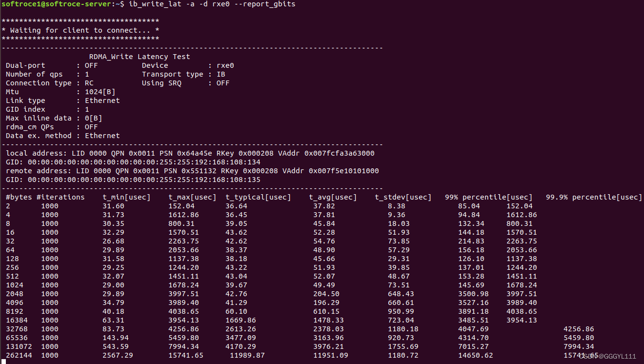Click the Connection type RC value

click(89, 83)
